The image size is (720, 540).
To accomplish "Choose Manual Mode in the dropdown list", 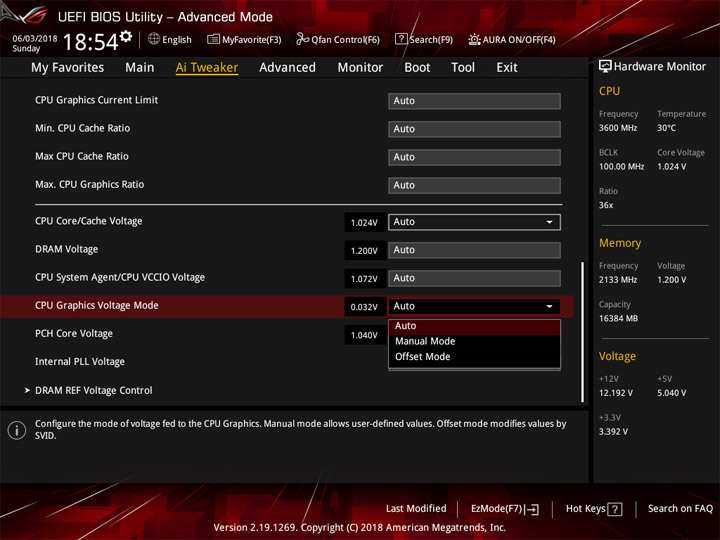I will click(474, 341).
